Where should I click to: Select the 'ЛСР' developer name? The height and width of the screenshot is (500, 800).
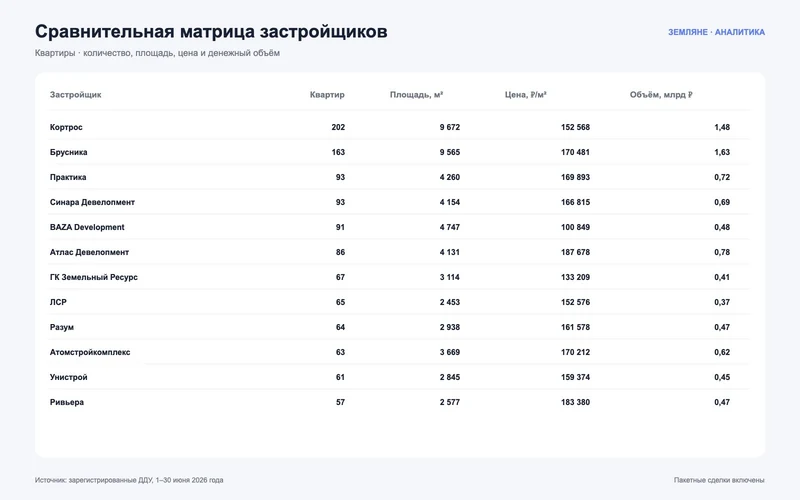[x=58, y=302]
